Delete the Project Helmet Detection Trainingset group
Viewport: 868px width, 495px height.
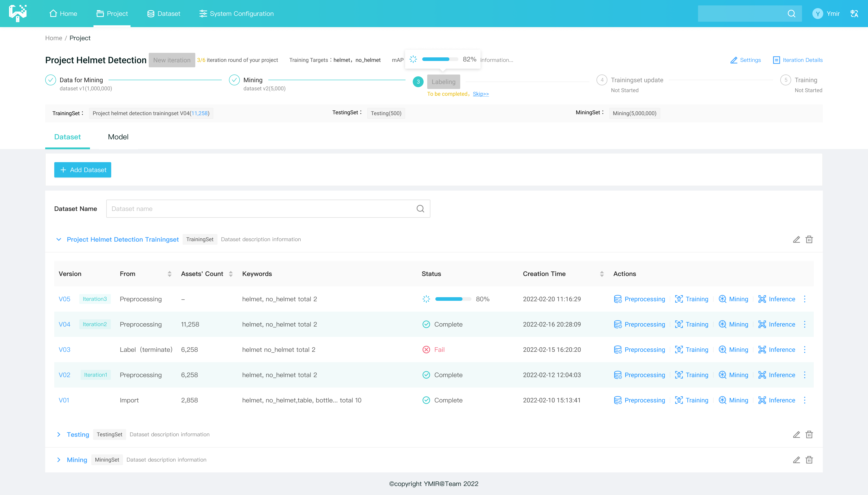pos(809,239)
